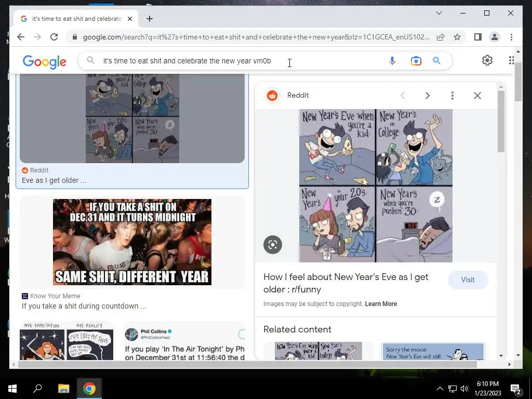Open the notification center icon
The image size is (532, 399).
pyautogui.click(x=515, y=389)
